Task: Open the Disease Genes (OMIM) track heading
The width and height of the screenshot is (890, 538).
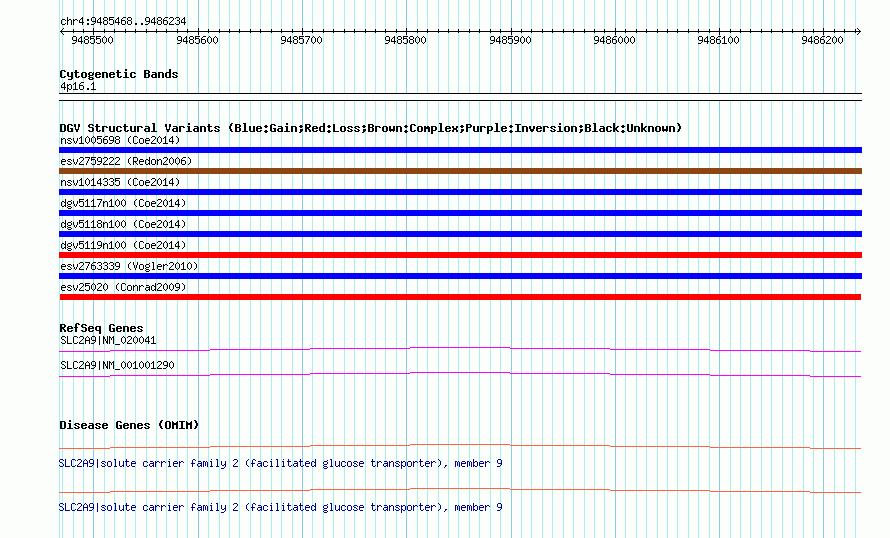Action: pyautogui.click(x=129, y=425)
